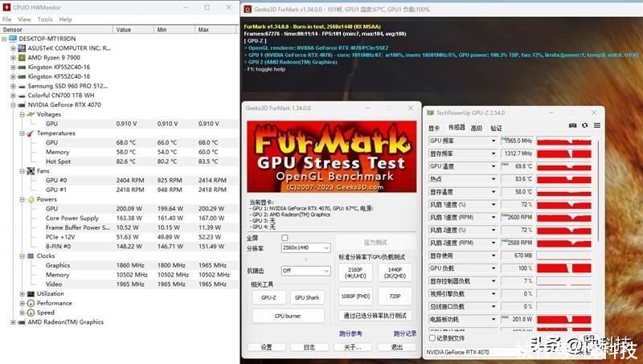Click the Voltages lightning icon
This screenshot has height=364, width=643.
pos(31,114)
